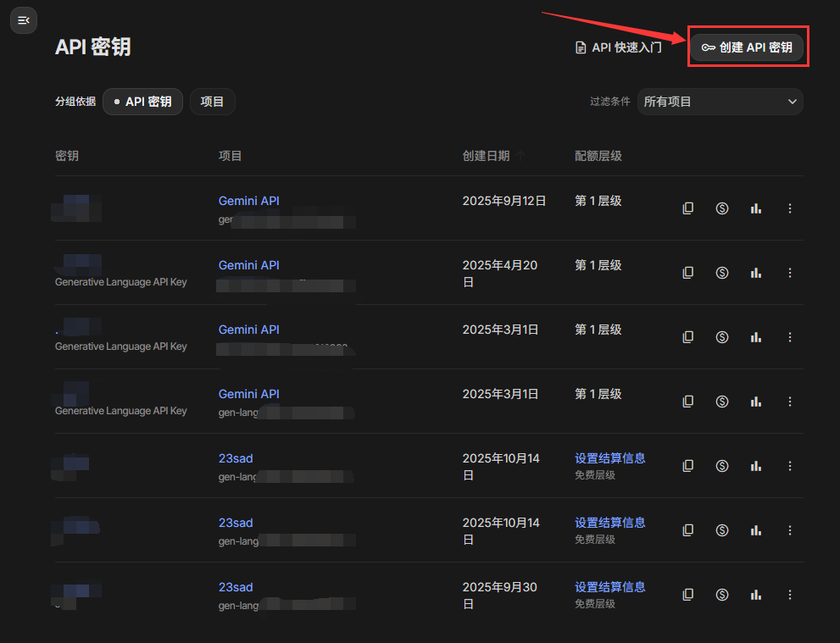Expand the 所有项目 filter dropdown
840x643 pixels.
click(x=720, y=102)
